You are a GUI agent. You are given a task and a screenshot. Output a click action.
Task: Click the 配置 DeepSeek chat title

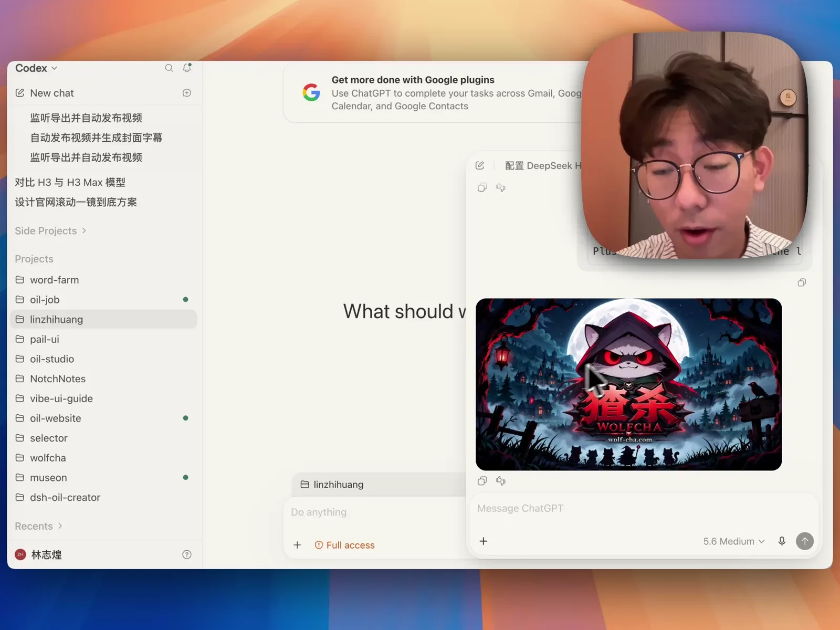543,166
